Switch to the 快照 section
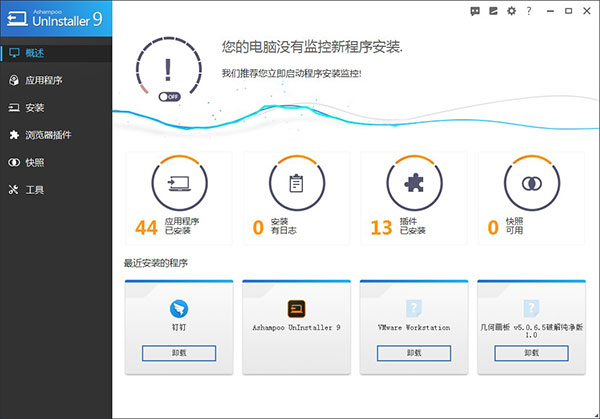This screenshot has height=419, width=600. tap(56, 163)
